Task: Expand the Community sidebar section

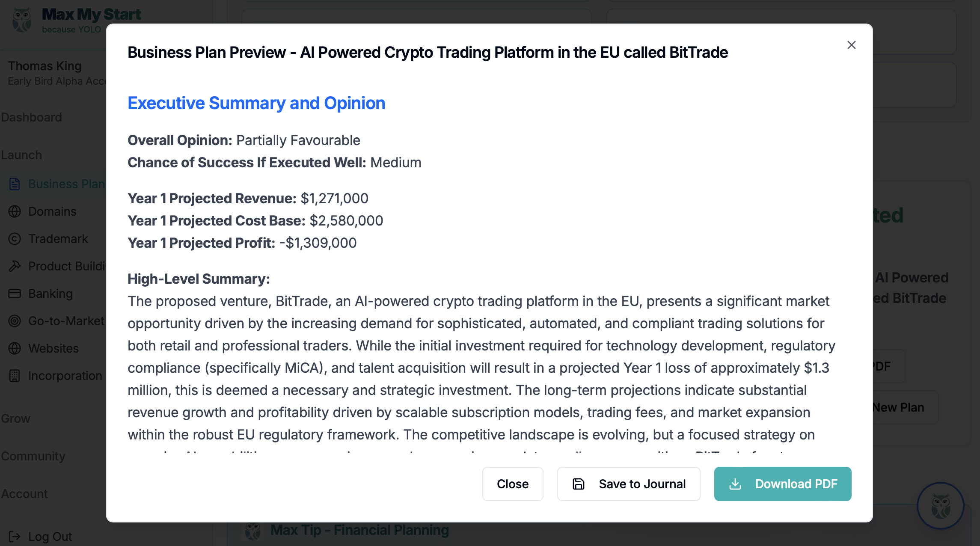Action: coord(33,456)
